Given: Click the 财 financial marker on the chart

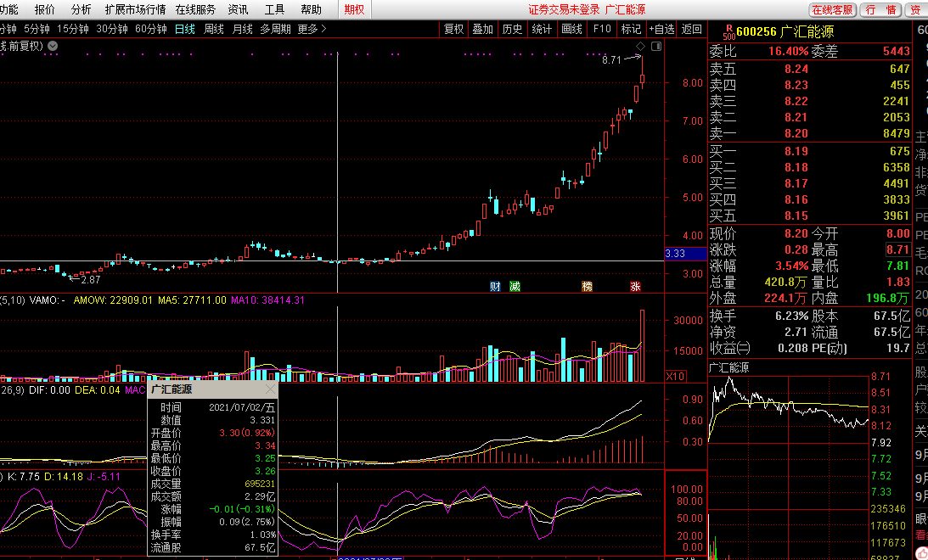Looking at the screenshot, I should [x=495, y=286].
